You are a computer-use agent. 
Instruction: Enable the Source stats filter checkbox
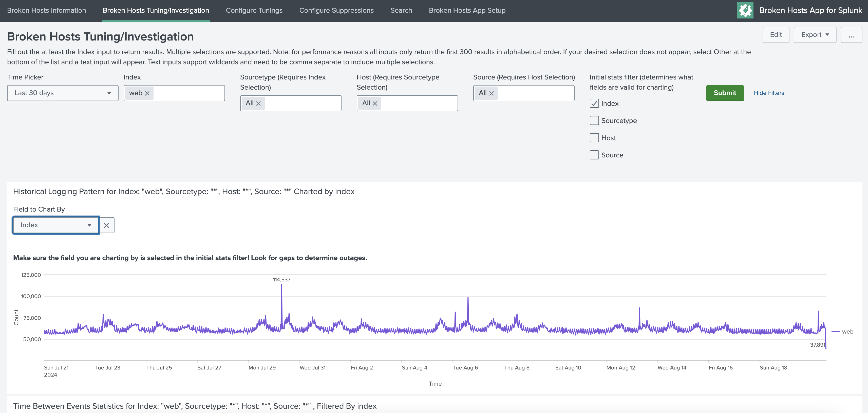pos(594,155)
